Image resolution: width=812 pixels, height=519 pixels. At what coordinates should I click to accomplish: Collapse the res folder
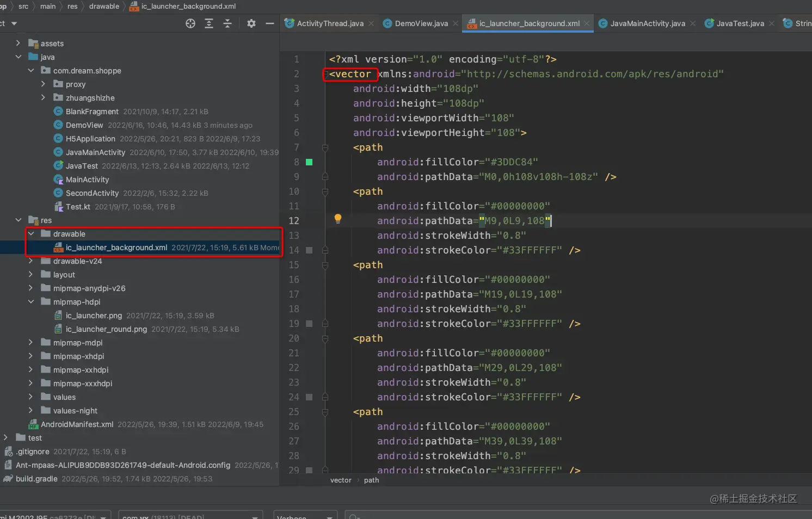pyautogui.click(x=18, y=220)
